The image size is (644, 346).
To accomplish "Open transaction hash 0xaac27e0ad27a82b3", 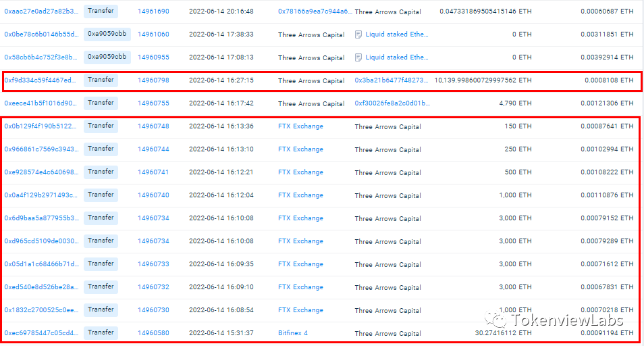I will [41, 11].
